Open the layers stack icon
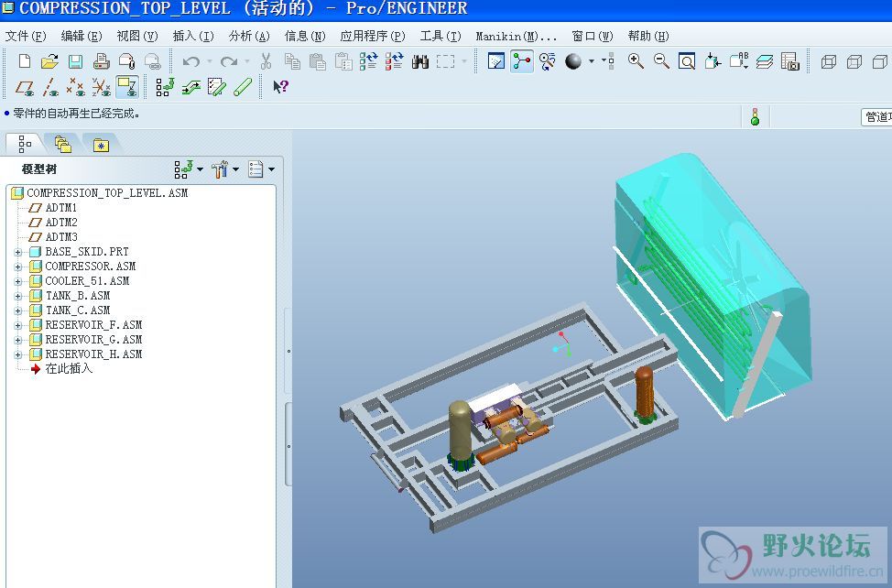This screenshot has height=588, width=892. (x=765, y=60)
